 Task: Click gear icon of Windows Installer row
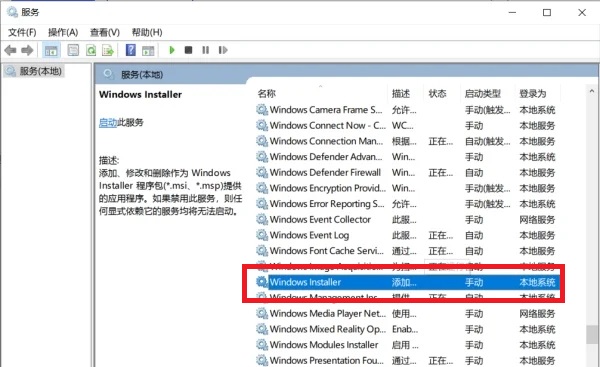click(x=262, y=282)
